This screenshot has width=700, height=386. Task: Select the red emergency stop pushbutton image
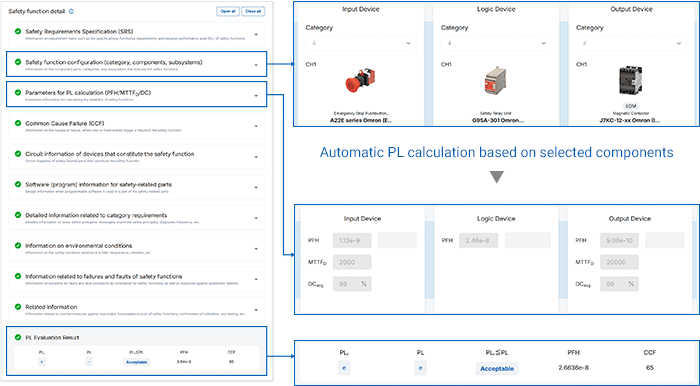coord(360,80)
